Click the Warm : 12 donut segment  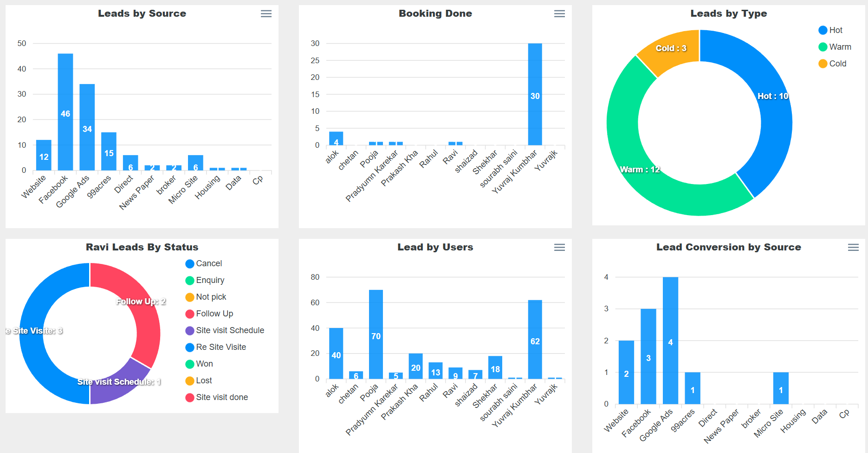click(x=641, y=170)
